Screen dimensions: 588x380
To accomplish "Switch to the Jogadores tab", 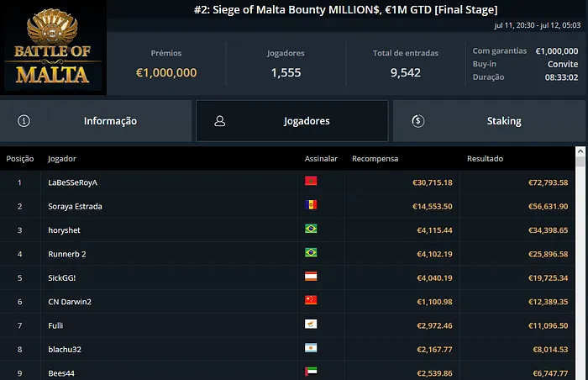I will (292, 121).
